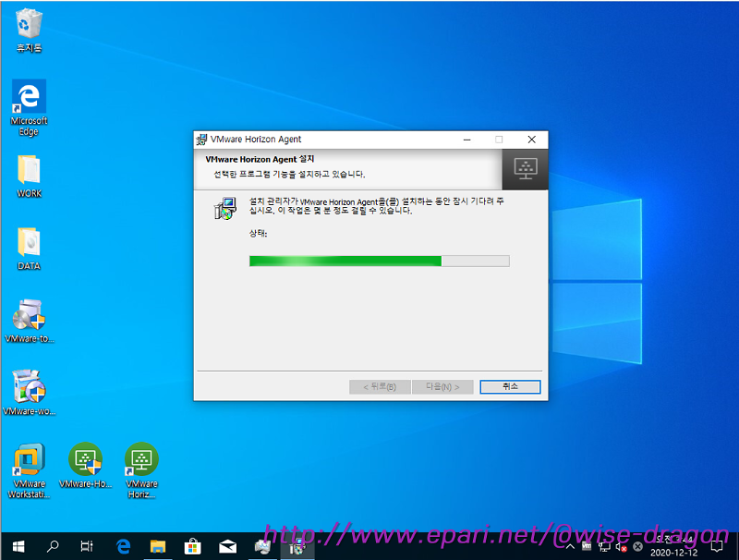Viewport: 739px width, 560px height.
Task: Click the VMware Horizon Agent title bar icon
Action: point(201,140)
